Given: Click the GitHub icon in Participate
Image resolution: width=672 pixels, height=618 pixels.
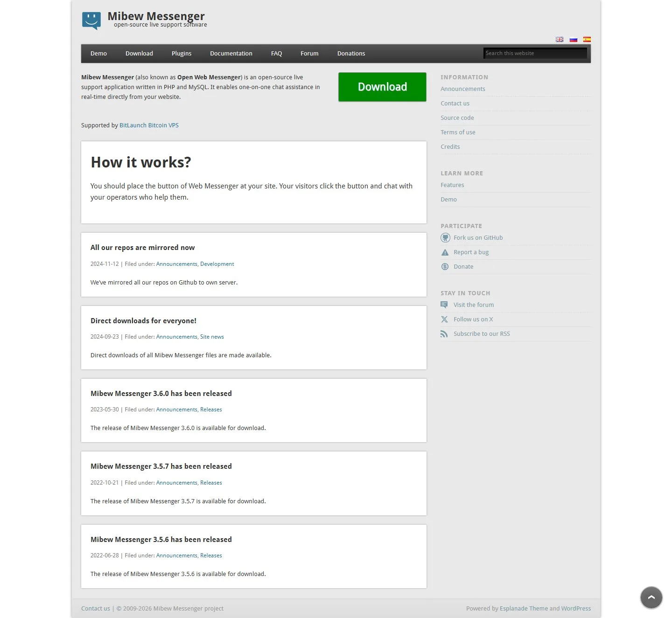Looking at the screenshot, I should [x=445, y=238].
